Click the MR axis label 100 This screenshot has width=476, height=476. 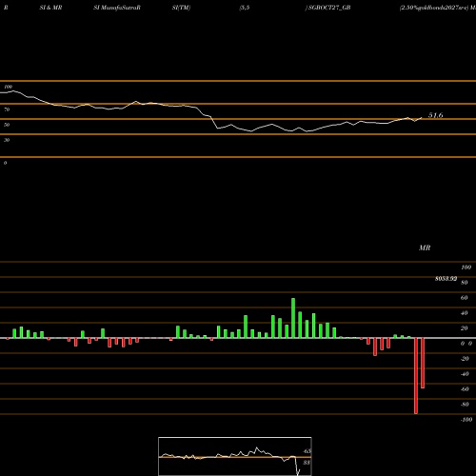click(466, 268)
